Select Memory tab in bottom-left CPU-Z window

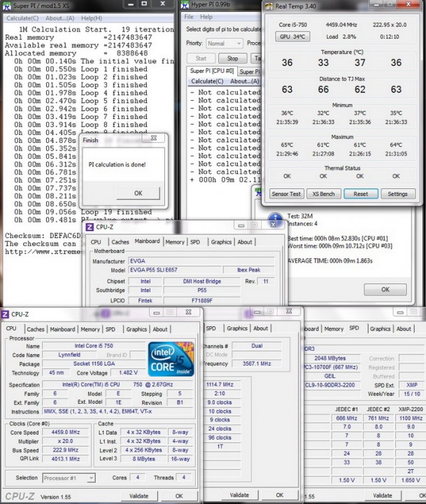point(90,329)
